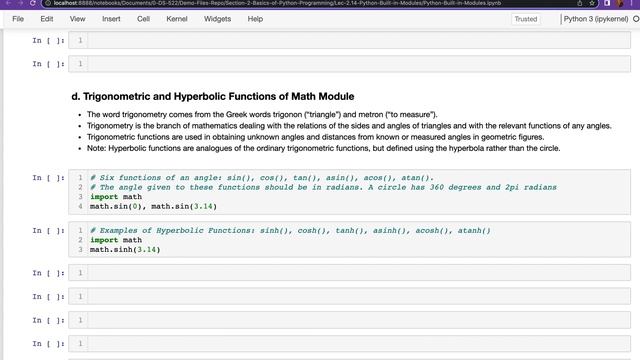This screenshot has width=640, height=360.
Task: Open the Kernel menu
Action: pos(177,19)
